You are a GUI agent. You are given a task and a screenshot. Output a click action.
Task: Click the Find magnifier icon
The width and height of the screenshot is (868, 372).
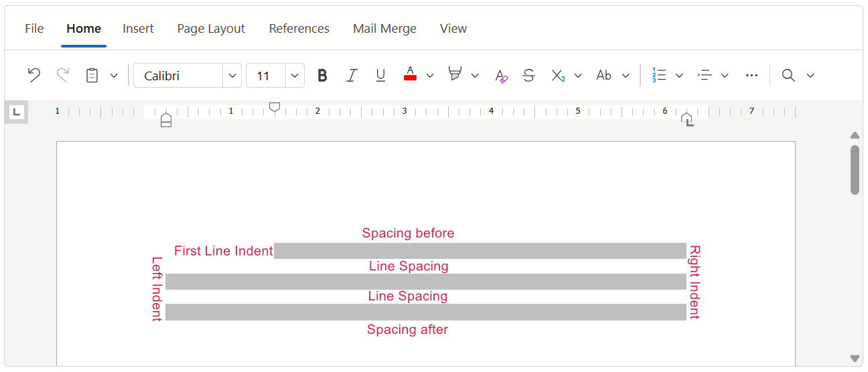point(788,76)
